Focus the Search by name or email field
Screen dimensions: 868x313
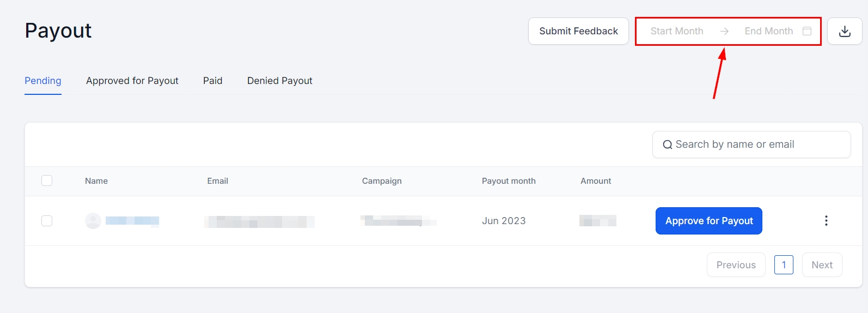click(x=757, y=145)
